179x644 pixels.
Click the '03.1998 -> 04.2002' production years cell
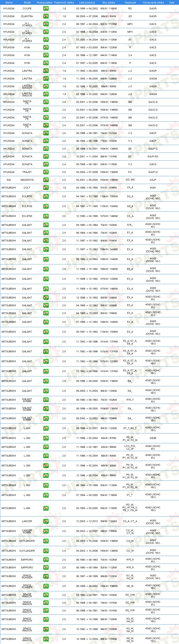coord(87,8)
